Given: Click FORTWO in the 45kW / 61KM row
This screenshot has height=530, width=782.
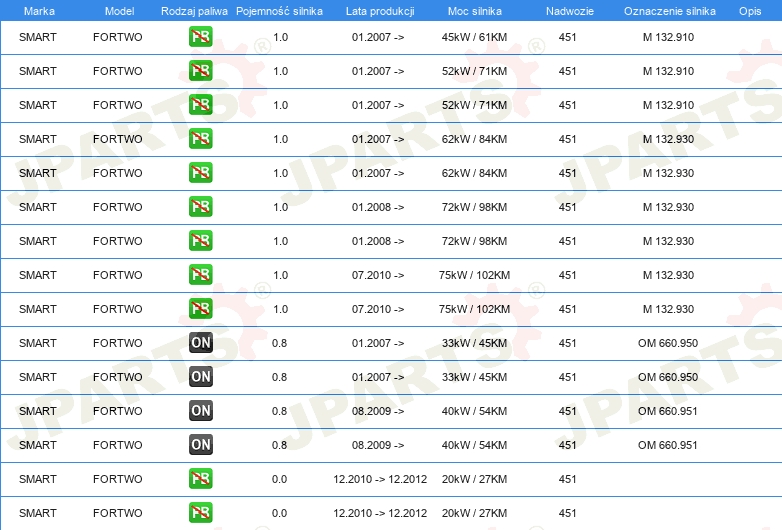Looking at the screenshot, I should [x=118, y=37].
